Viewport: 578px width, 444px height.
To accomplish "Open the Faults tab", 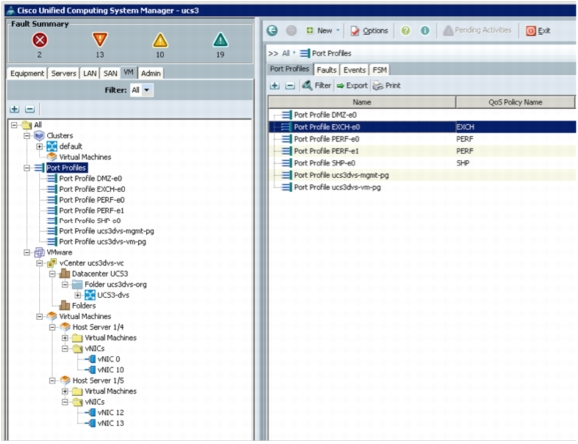I will tap(327, 70).
